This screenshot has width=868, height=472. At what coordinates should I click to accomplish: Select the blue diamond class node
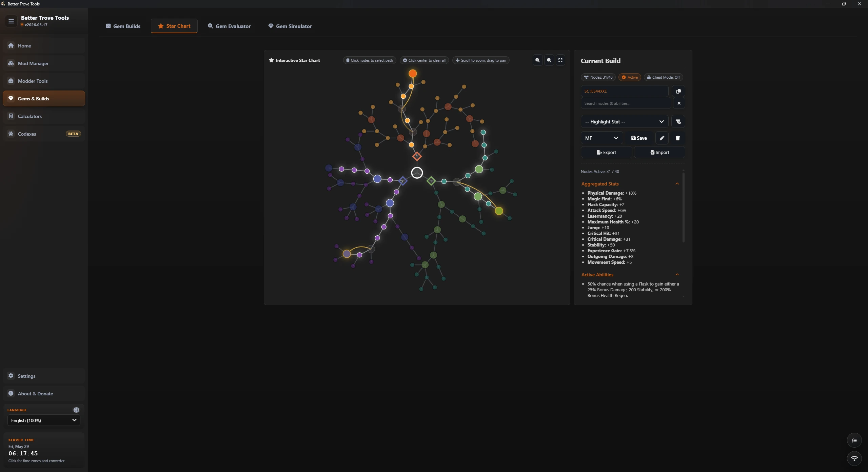(x=403, y=181)
